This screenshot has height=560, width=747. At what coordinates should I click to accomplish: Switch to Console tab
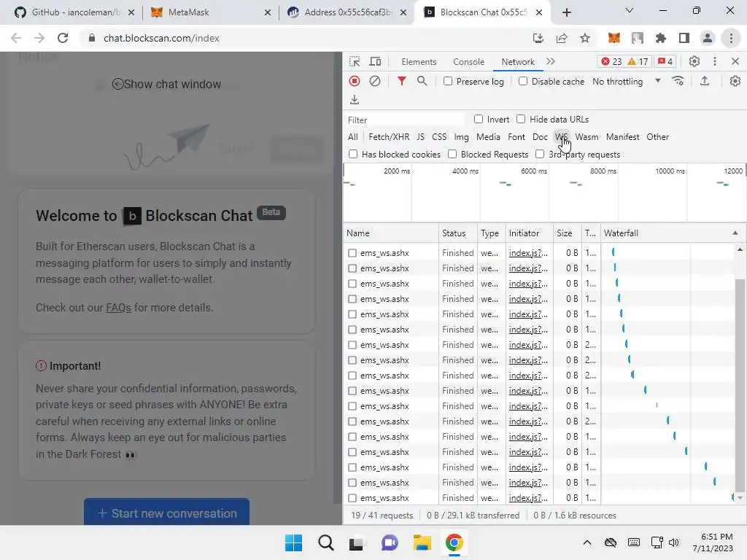coord(469,61)
